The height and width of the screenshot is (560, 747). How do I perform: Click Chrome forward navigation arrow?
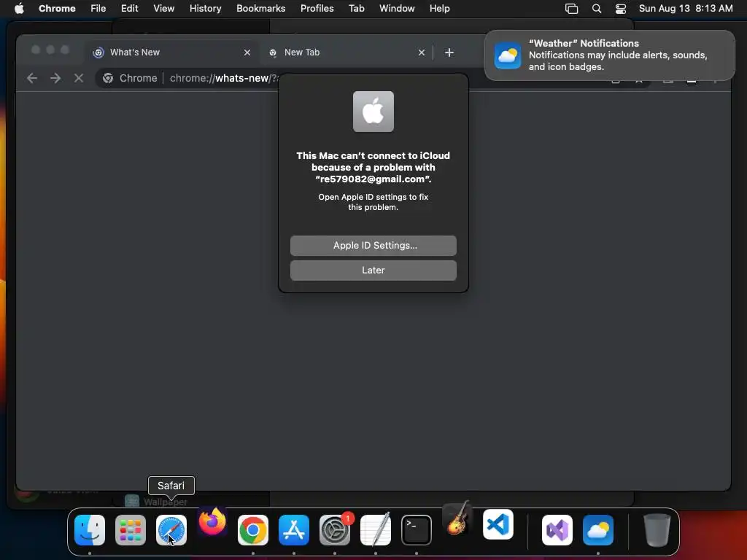55,78
